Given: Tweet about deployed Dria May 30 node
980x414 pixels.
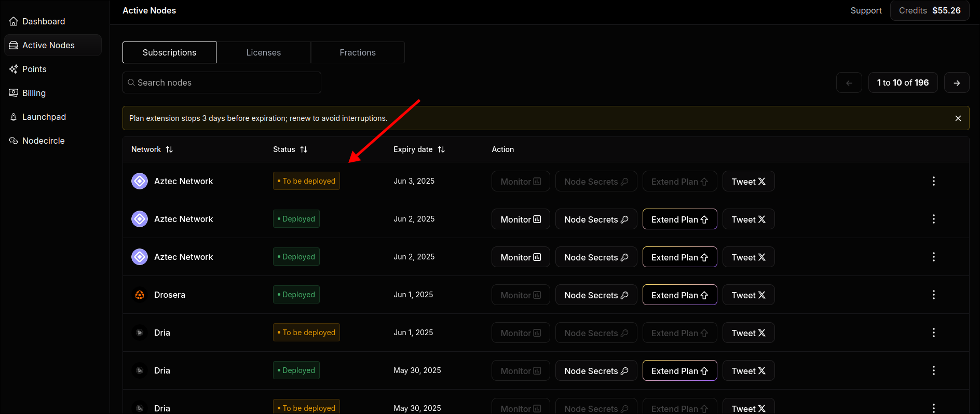Looking at the screenshot, I should [748, 370].
